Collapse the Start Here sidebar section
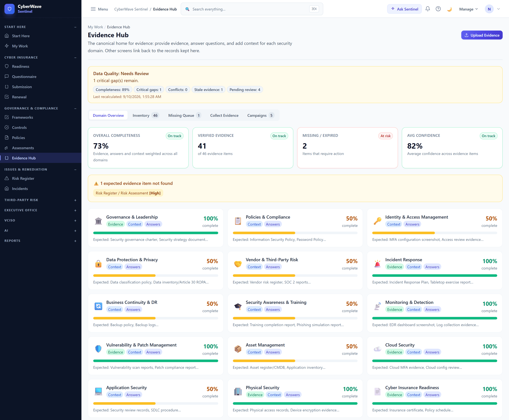The height and width of the screenshot is (420, 509). [x=75, y=27]
